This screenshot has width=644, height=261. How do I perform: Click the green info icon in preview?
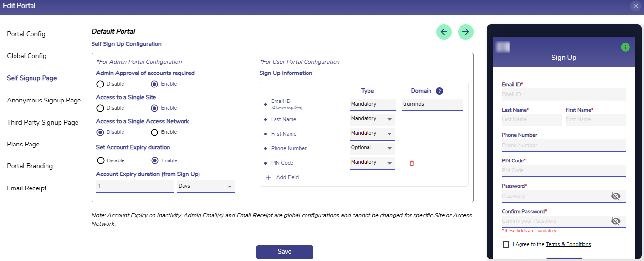point(625,47)
